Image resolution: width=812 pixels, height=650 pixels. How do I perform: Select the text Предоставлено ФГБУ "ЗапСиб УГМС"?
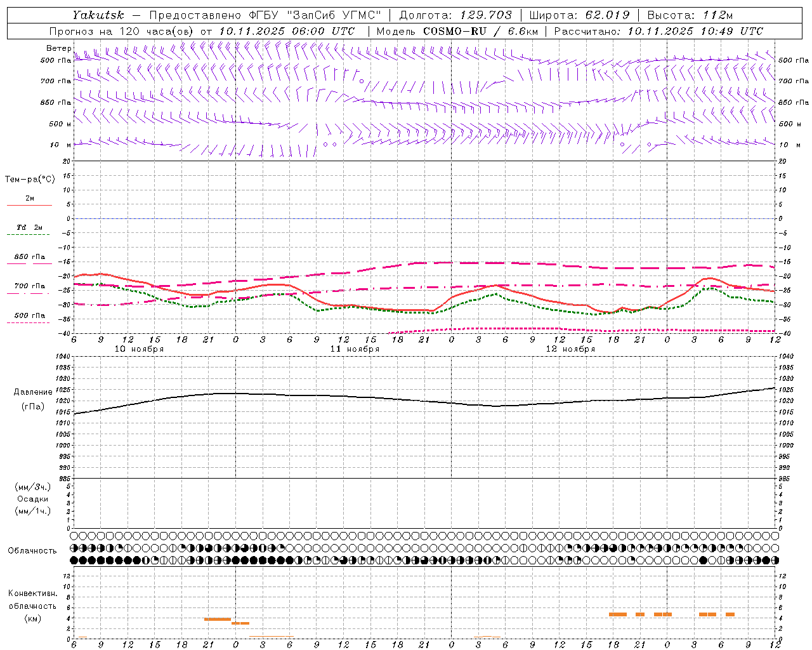[x=265, y=15]
